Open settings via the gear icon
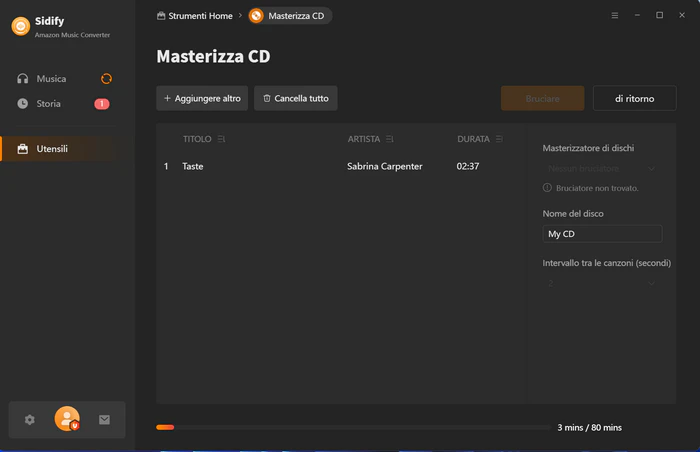The image size is (700, 452). pyautogui.click(x=29, y=420)
